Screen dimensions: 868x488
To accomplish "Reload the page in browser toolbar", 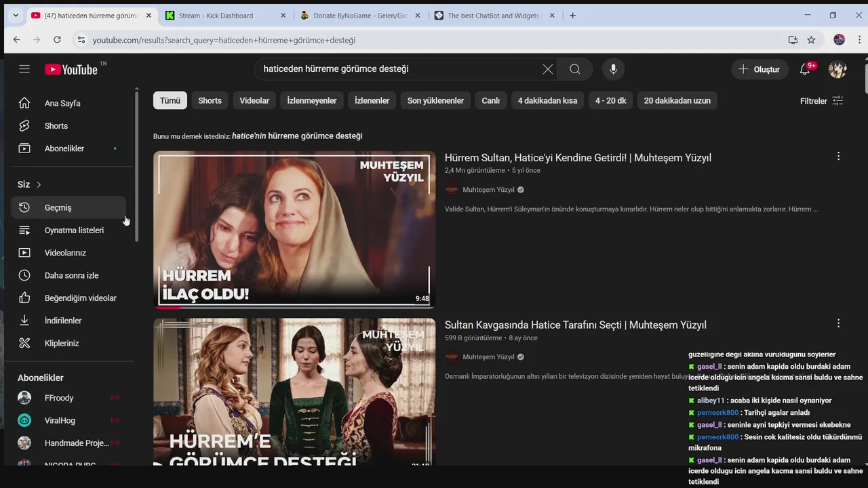I will [57, 40].
